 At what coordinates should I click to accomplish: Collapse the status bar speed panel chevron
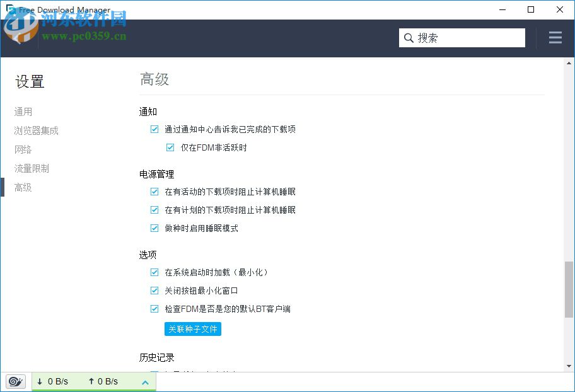click(145, 381)
